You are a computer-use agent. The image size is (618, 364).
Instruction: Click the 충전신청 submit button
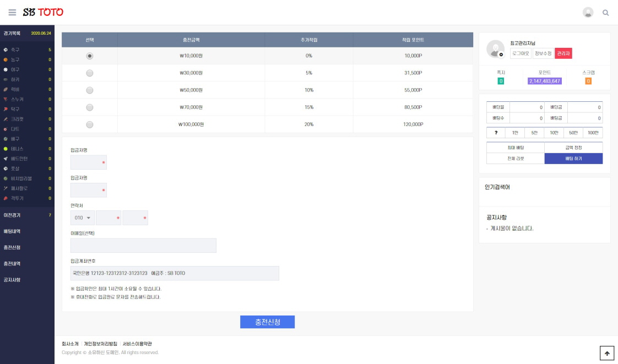point(267,322)
